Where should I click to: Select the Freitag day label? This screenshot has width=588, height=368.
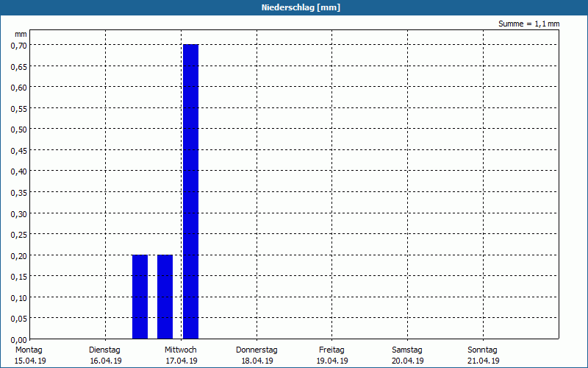tap(331, 350)
